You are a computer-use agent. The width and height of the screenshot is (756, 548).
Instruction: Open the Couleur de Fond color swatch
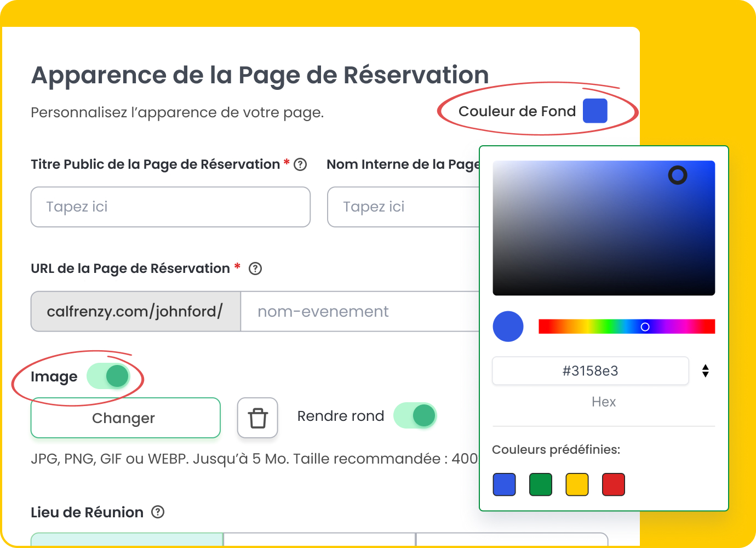(595, 111)
